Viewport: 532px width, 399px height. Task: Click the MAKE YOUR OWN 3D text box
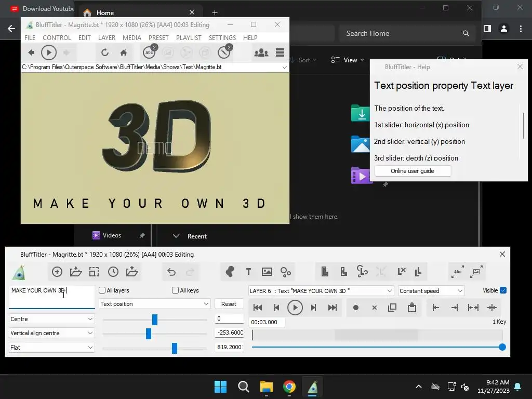tap(51, 297)
